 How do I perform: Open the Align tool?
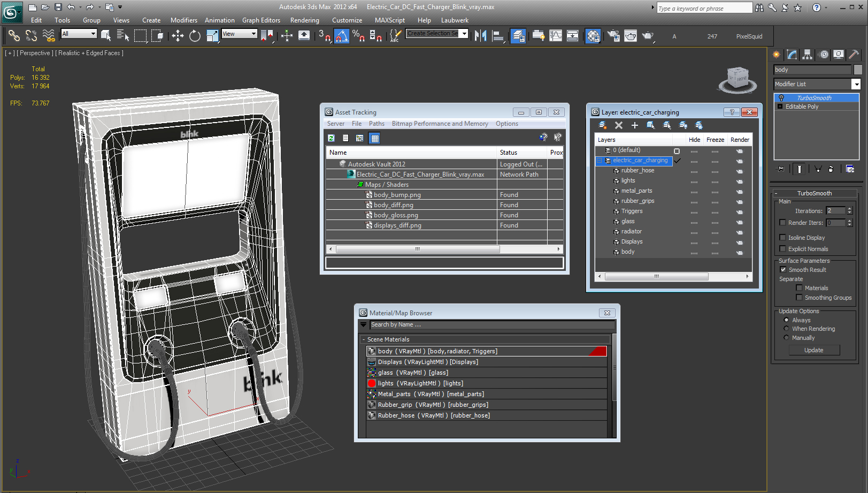pyautogui.click(x=498, y=36)
